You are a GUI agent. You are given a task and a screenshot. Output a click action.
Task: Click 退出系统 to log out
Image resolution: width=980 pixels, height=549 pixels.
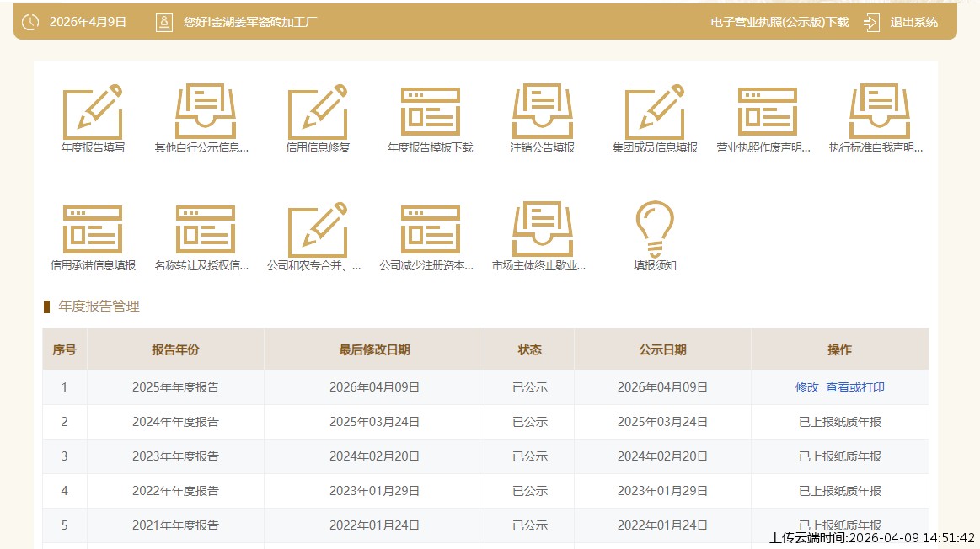point(913,22)
